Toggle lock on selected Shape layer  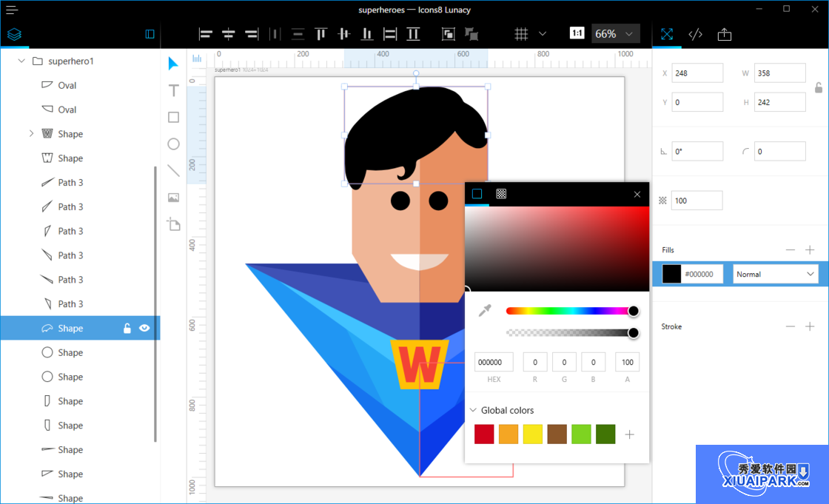(x=127, y=328)
